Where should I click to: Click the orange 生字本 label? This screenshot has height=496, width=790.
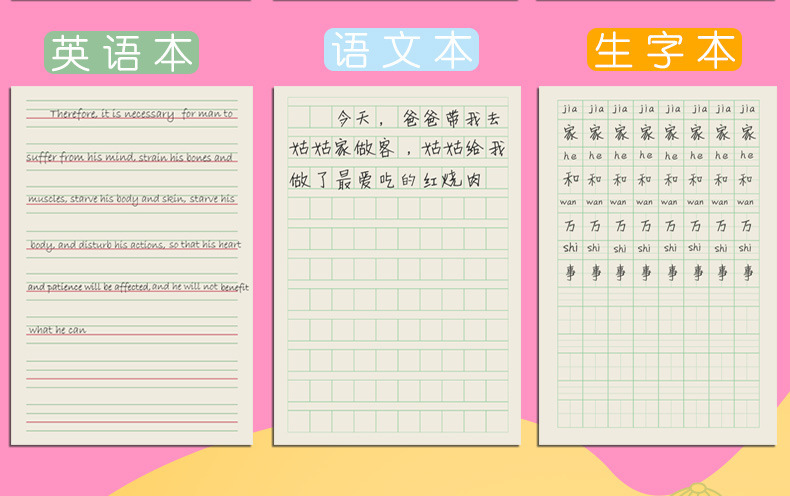[664, 49]
